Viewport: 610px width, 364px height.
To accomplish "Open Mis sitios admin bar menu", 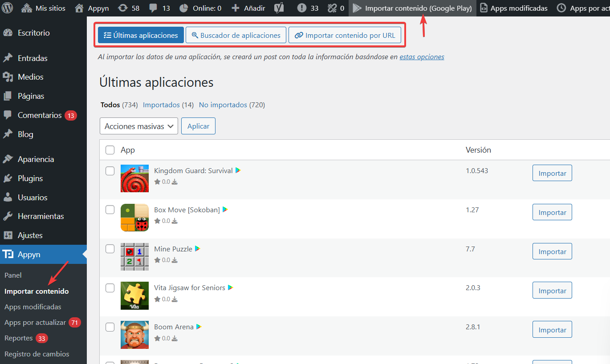I will (x=43, y=8).
